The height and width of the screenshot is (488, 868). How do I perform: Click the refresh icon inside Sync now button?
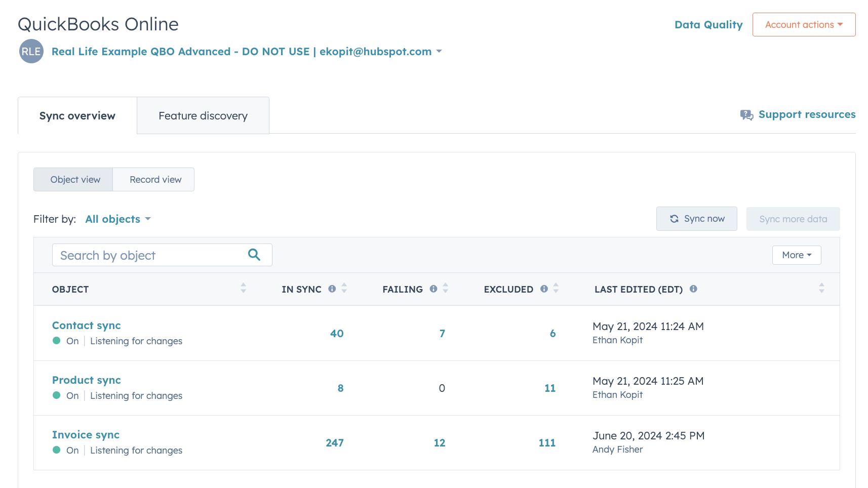click(x=674, y=218)
